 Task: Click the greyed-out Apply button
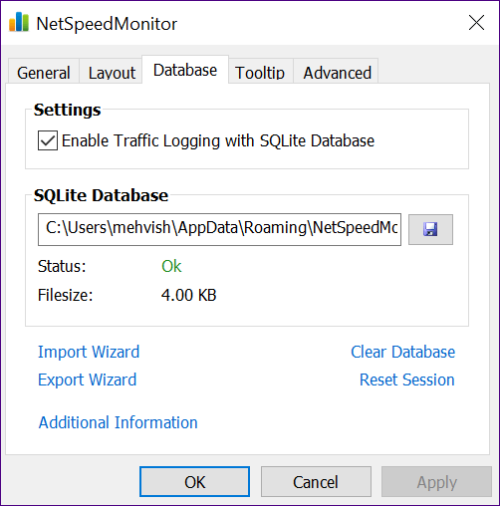tap(437, 482)
